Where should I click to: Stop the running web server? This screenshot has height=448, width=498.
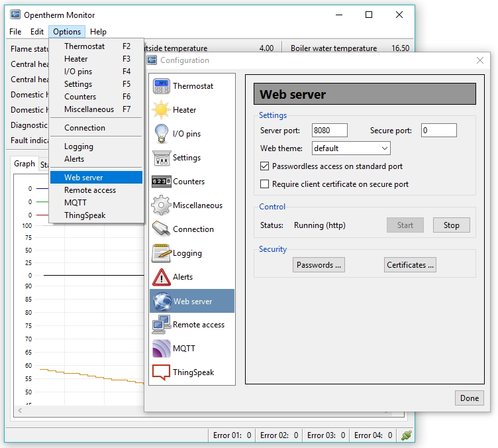[452, 225]
